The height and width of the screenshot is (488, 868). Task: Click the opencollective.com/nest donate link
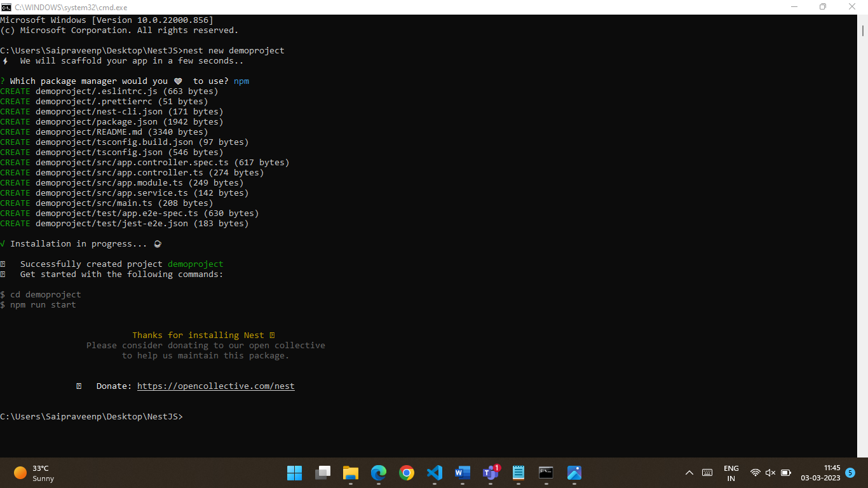click(215, 386)
